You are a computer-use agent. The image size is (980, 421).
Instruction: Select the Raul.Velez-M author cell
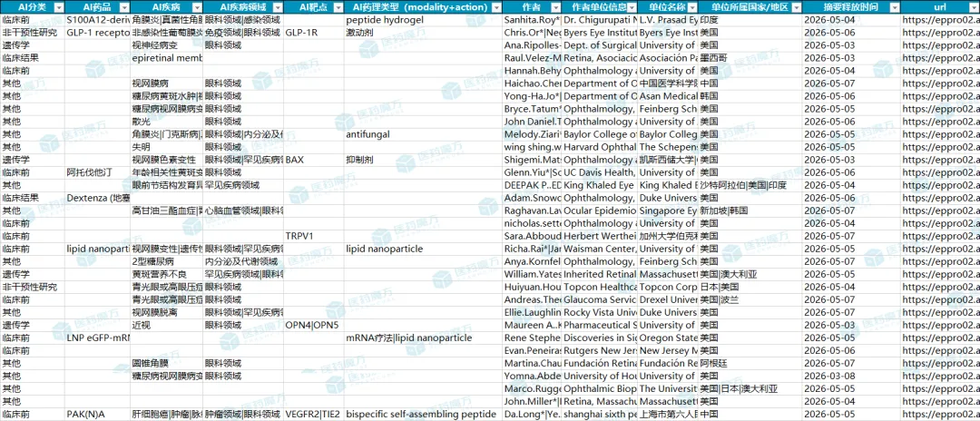pos(532,58)
